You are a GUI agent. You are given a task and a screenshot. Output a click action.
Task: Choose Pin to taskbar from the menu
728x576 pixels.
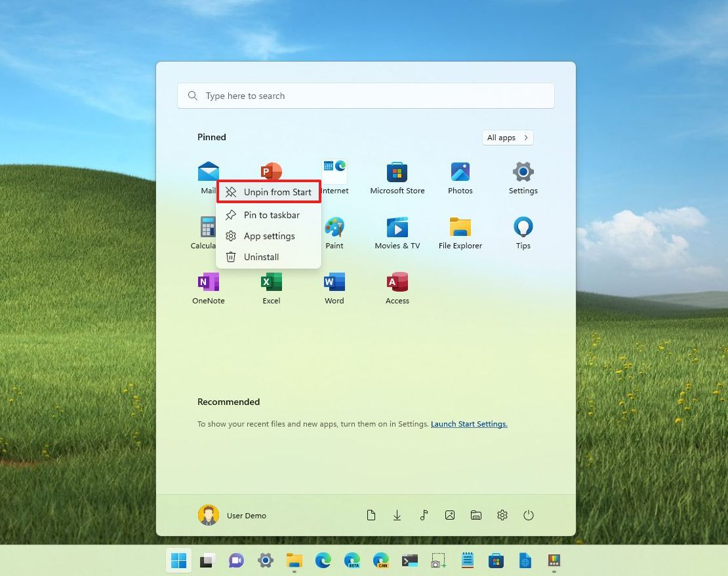click(272, 215)
